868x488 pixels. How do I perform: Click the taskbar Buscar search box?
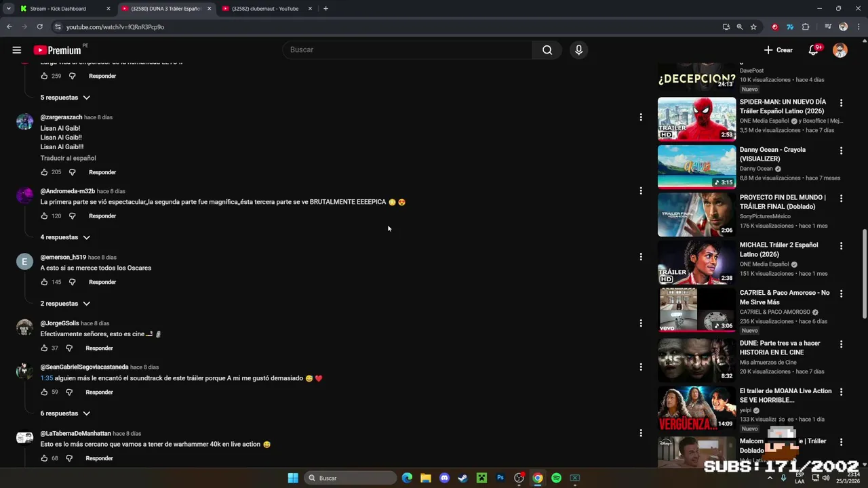click(x=351, y=478)
